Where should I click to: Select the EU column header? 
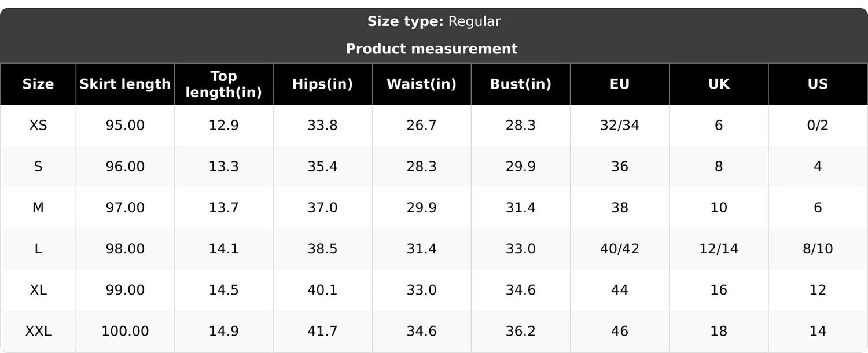[620, 84]
